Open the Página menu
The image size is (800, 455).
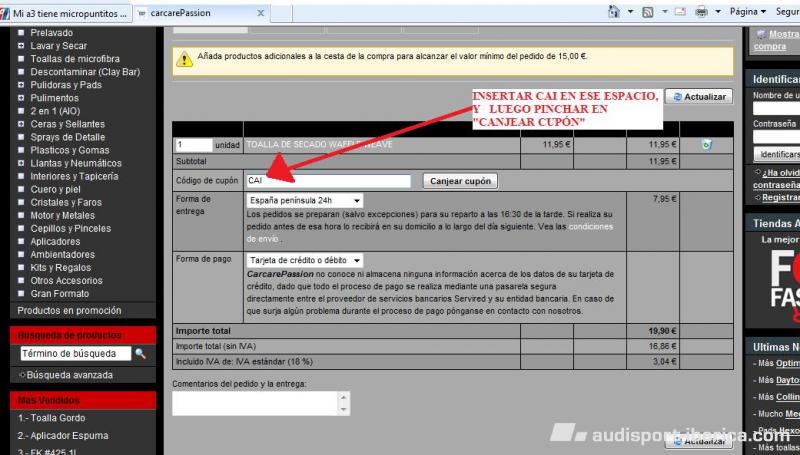[748, 12]
